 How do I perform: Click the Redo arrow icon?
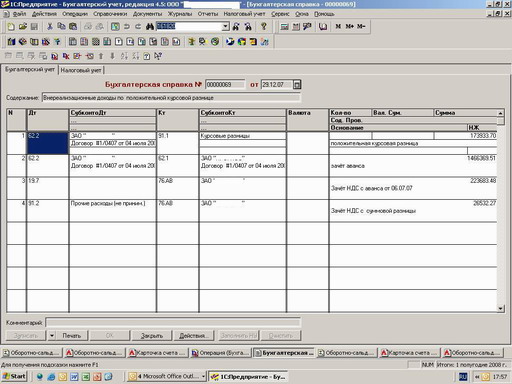(138, 26)
